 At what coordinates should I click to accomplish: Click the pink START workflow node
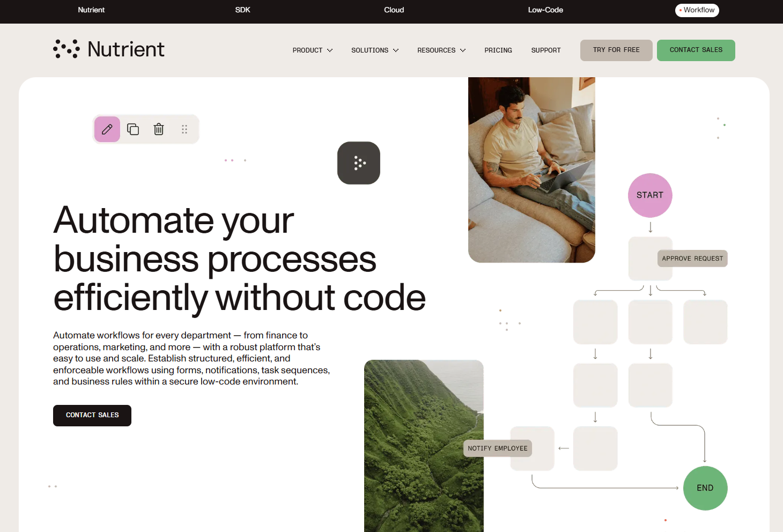point(650,195)
